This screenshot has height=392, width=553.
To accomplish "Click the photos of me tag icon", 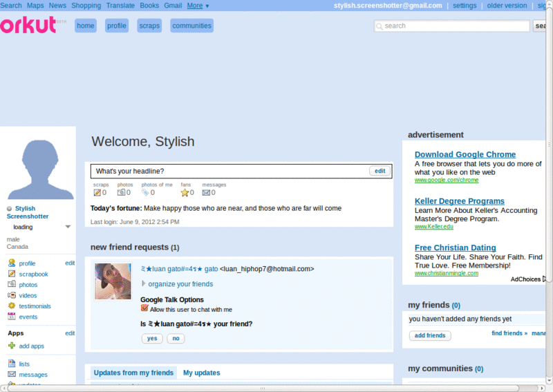I will pyautogui.click(x=145, y=192).
